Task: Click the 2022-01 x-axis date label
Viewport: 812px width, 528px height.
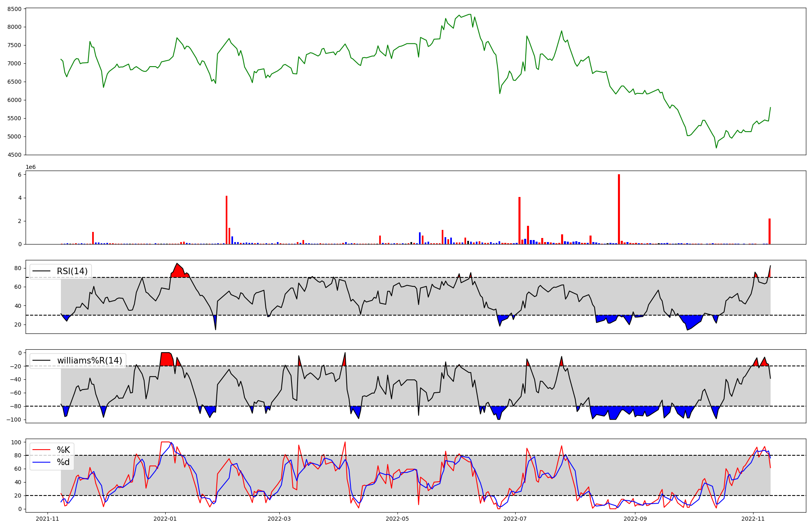Action: 165,519
